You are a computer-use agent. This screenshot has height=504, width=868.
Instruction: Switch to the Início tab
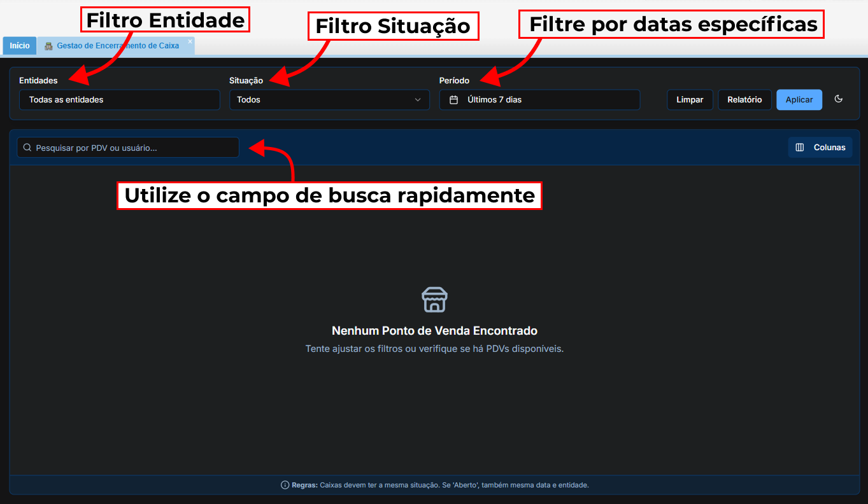[20, 46]
